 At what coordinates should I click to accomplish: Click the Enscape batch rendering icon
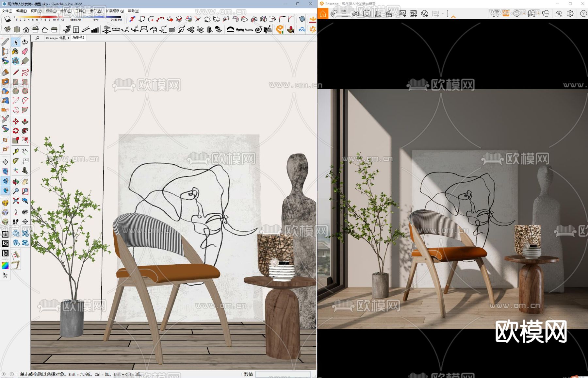point(414,13)
